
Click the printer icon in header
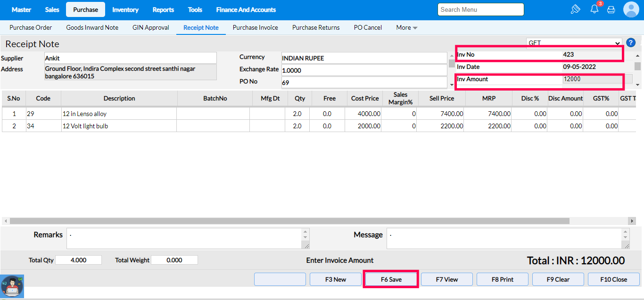611,9
